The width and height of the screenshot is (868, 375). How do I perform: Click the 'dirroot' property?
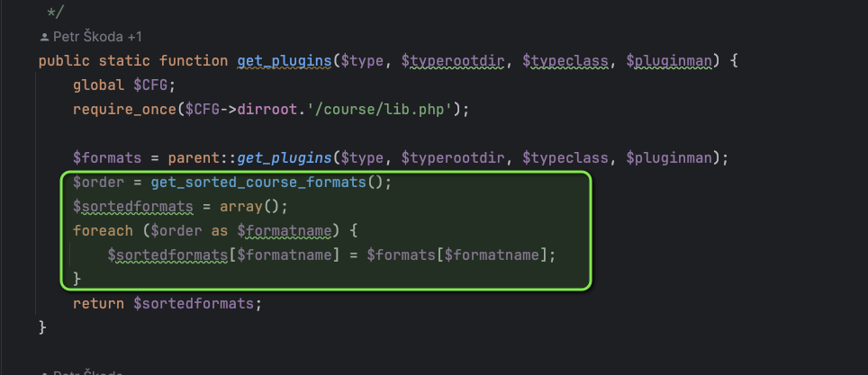[x=267, y=110]
